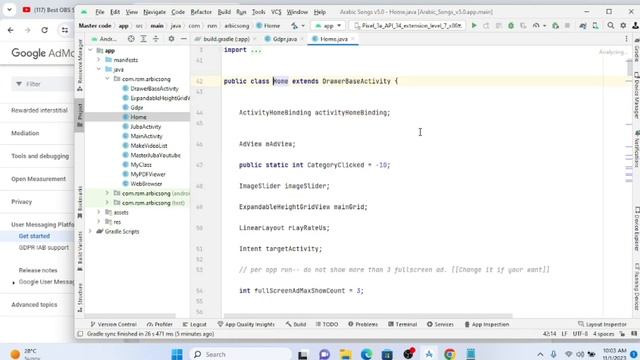Screen dimensions: 640x360
Task: Click Collapse All in Project panel toolbar
Action: coord(156,39)
